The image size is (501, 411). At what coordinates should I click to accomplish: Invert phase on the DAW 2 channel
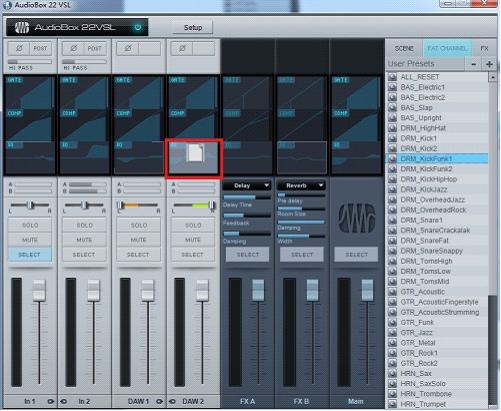coord(182,48)
